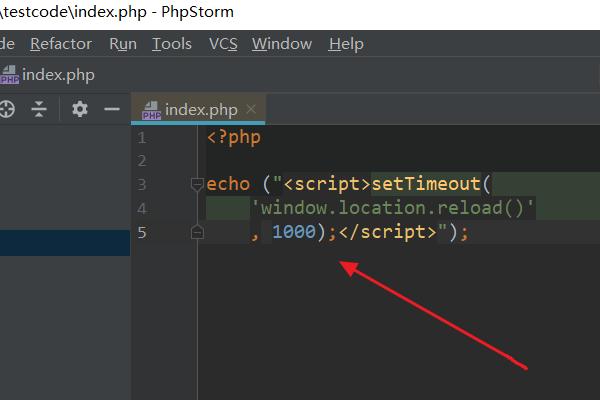600x400 pixels.
Task: Open the Tools menu
Action: 172,44
